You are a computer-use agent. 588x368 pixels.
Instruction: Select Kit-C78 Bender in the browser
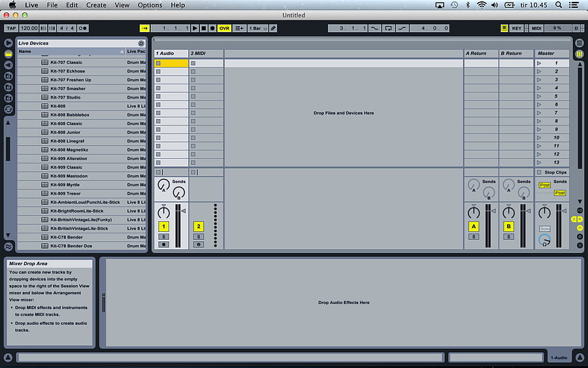67,237
